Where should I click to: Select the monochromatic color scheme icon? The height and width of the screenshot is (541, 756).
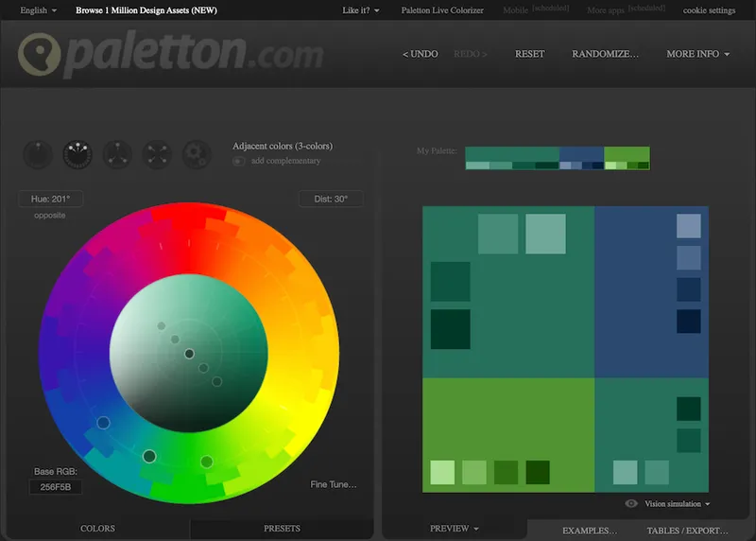[x=38, y=154]
